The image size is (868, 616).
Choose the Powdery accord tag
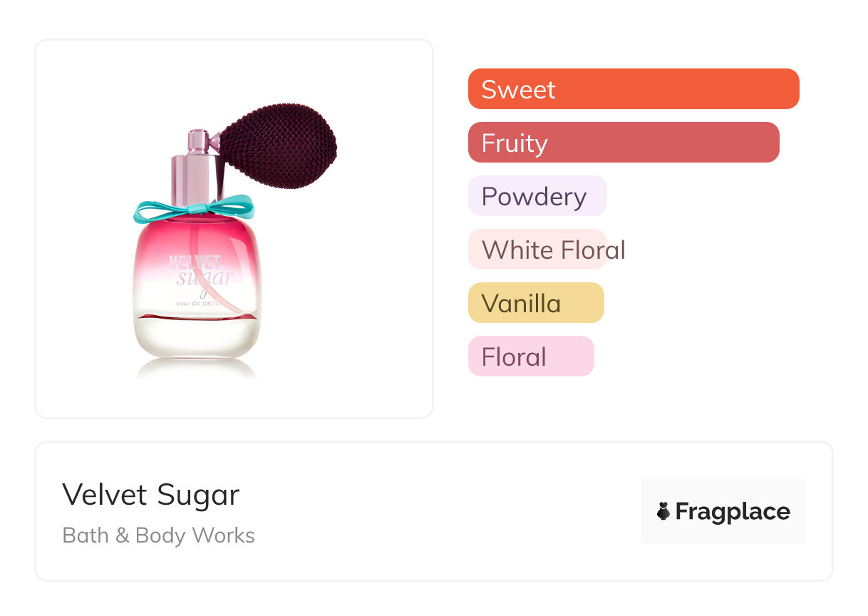pos(537,196)
